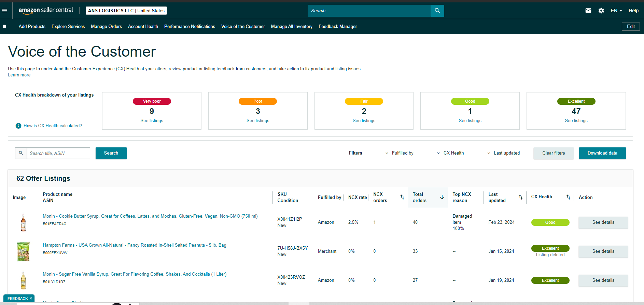
Task: Expand the Fulfilled by filter dropdown
Action: [x=399, y=153]
